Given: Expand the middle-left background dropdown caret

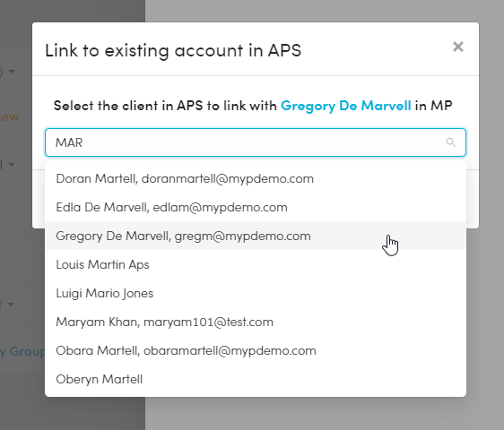Looking at the screenshot, I should tap(12, 165).
